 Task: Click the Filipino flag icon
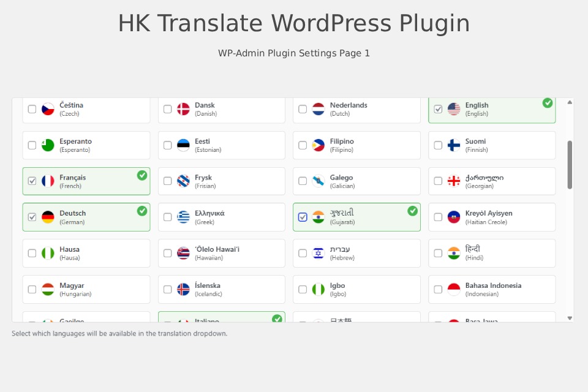coord(318,145)
